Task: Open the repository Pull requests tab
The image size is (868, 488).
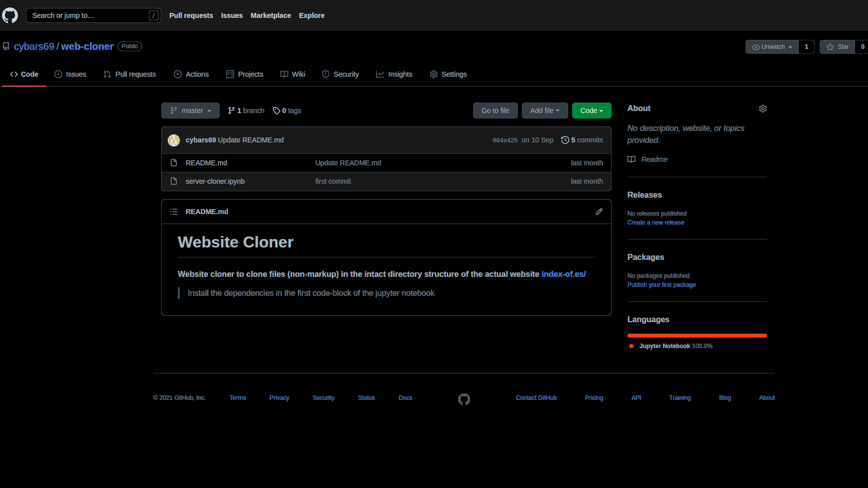Action: [129, 74]
